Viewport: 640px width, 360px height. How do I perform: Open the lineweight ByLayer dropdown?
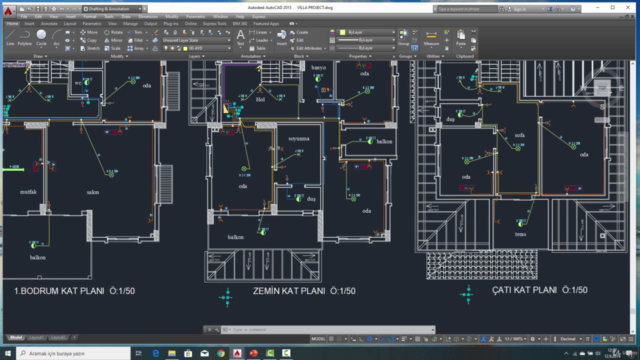[367, 40]
